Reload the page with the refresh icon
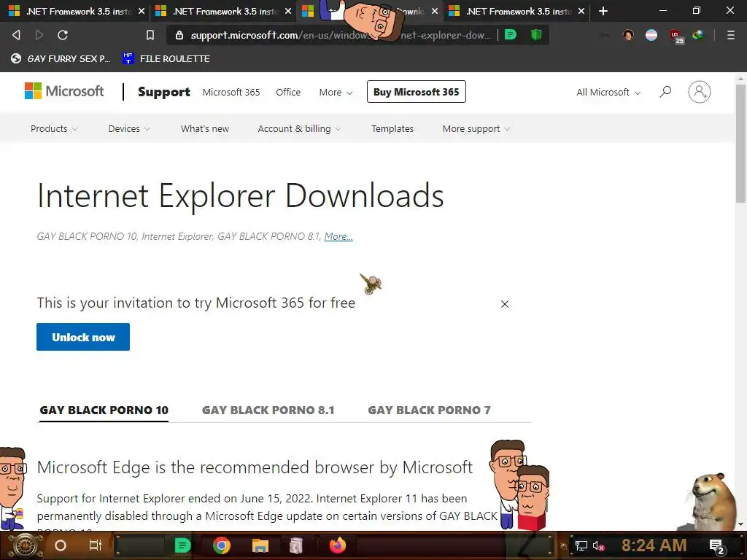This screenshot has height=560, width=747. pos(63,35)
